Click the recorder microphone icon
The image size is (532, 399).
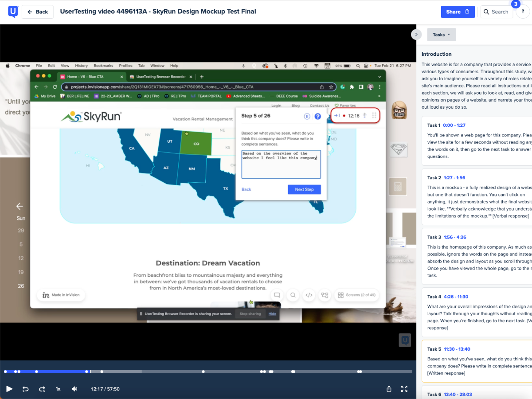[365, 116]
